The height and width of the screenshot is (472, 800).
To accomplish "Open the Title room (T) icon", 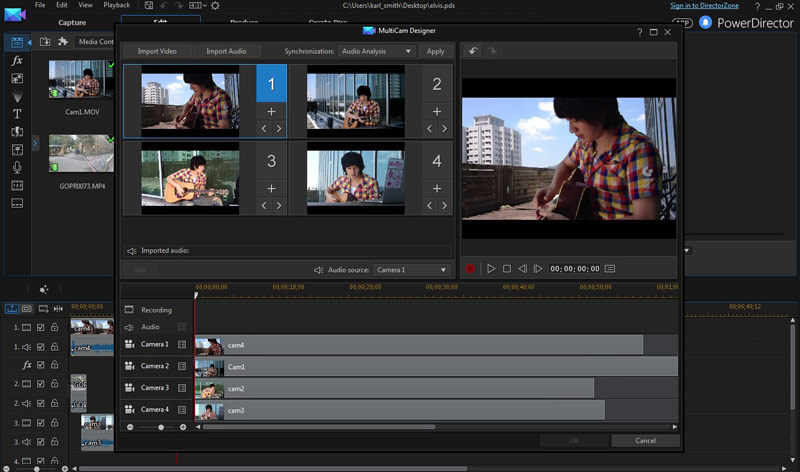I will 17,114.
